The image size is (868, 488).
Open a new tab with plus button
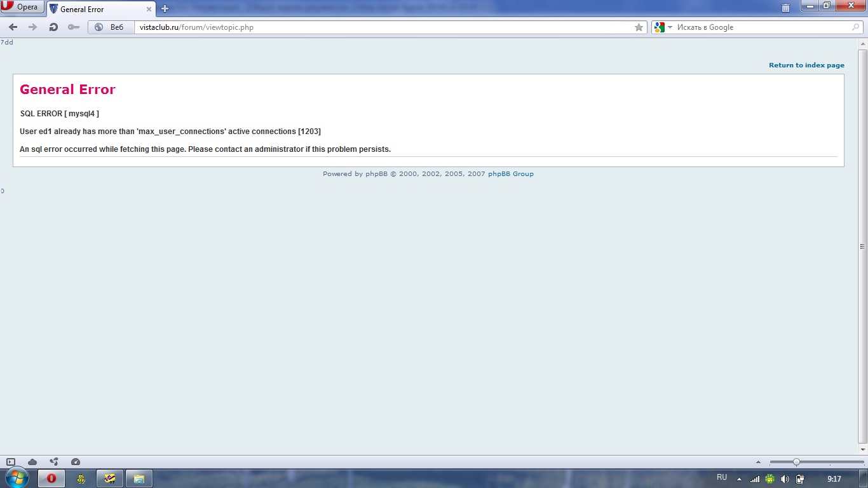click(165, 9)
